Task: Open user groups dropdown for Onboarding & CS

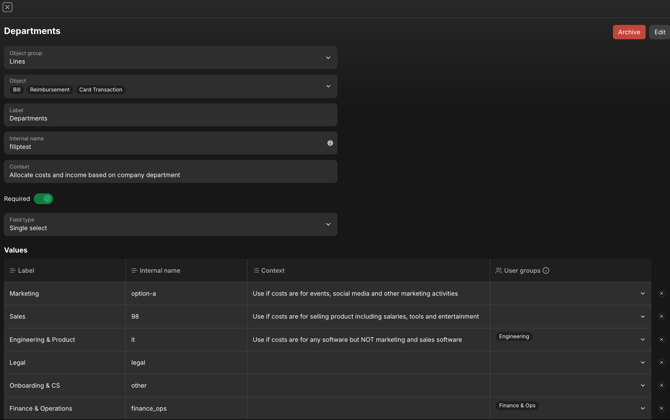Action: (643, 385)
